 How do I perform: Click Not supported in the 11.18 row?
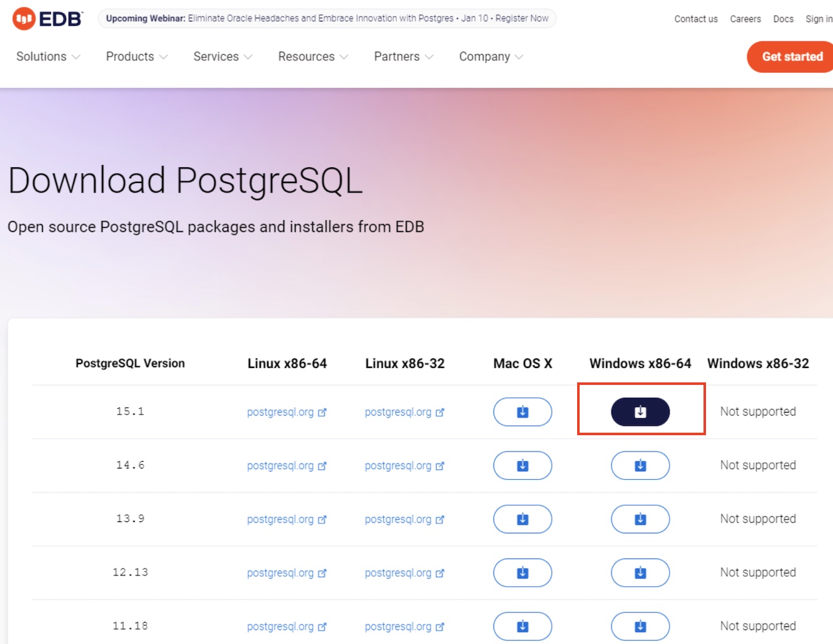pos(758,625)
